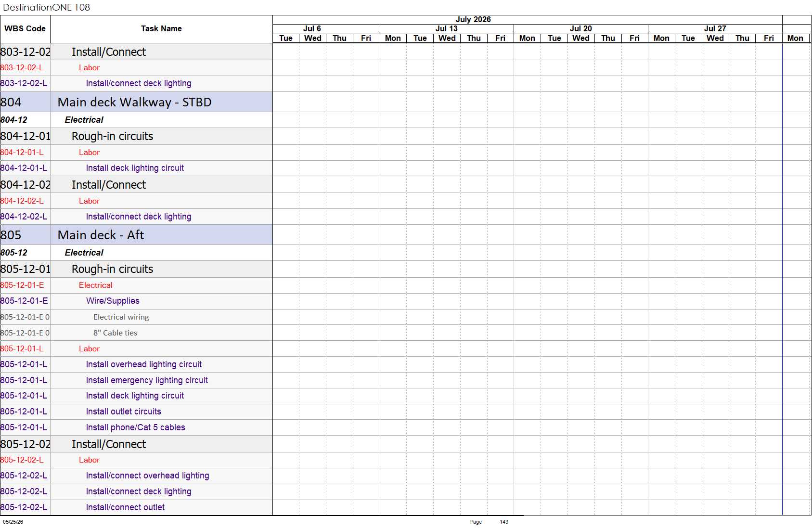
Task: Select first Install/connect deck lighting task, 803 section
Action: [x=139, y=83]
